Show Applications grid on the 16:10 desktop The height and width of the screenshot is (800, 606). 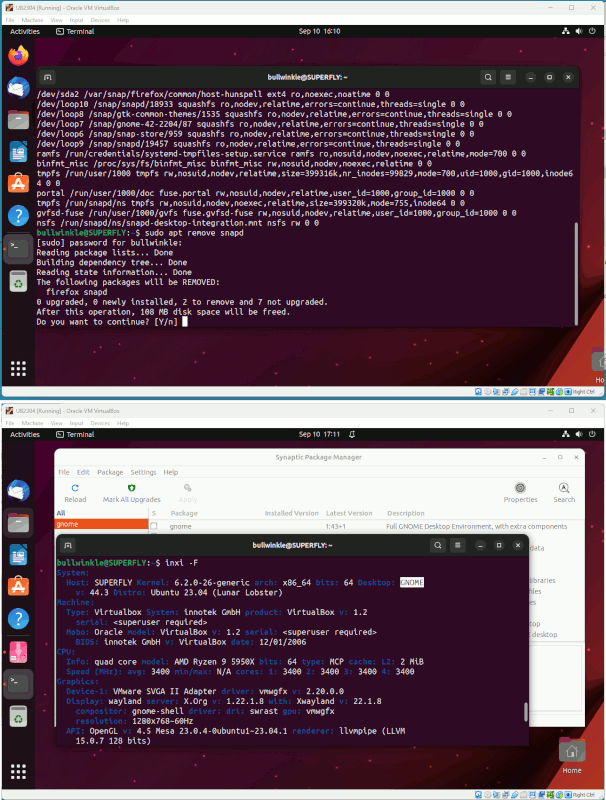click(18, 368)
